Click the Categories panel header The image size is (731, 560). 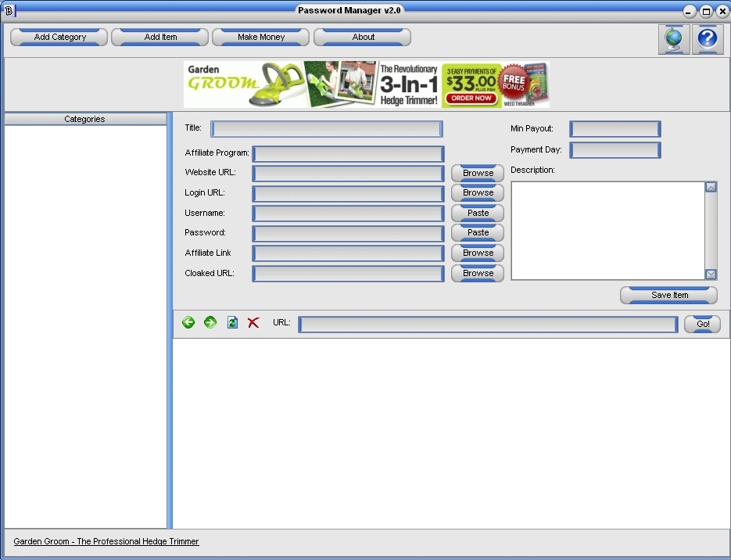click(85, 119)
